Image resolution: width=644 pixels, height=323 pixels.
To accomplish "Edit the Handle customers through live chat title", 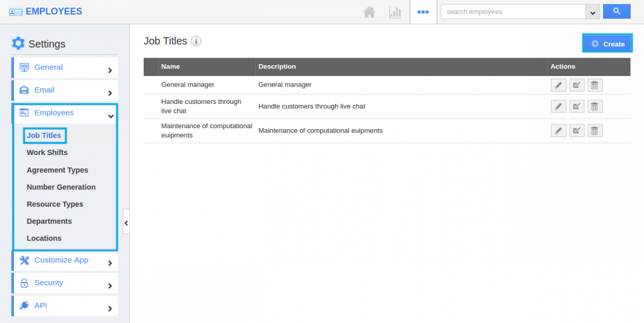I will (x=558, y=106).
